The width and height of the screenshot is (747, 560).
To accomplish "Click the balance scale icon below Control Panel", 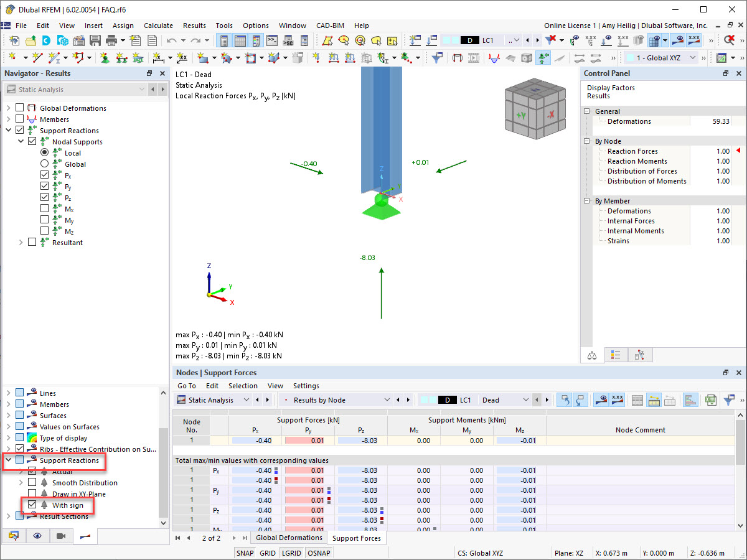I will (591, 355).
